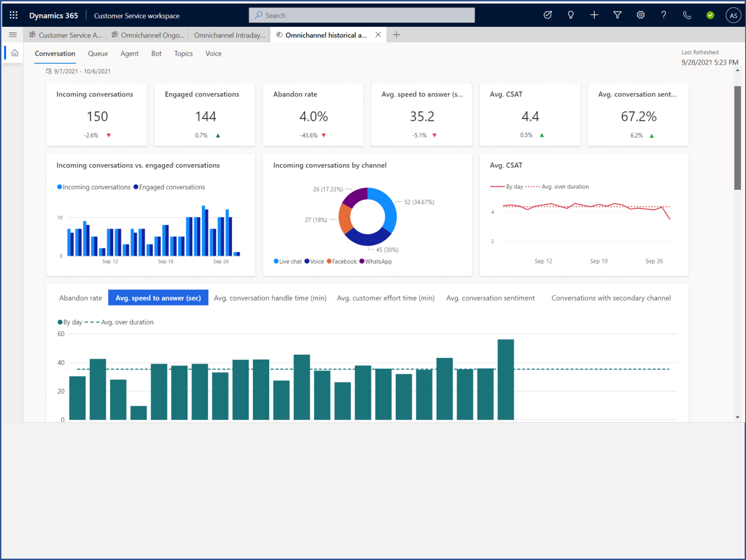The width and height of the screenshot is (746, 560).
Task: Open the 9/7/2021 - 10/6/2021 date range picker
Action: click(x=78, y=71)
